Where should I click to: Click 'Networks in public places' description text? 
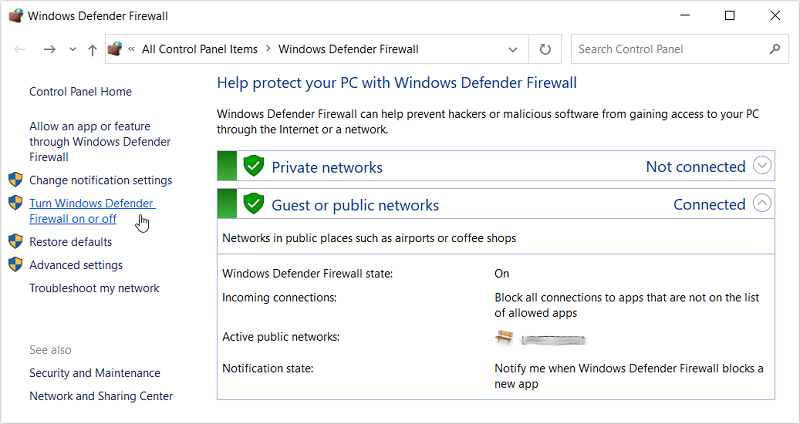(x=369, y=238)
